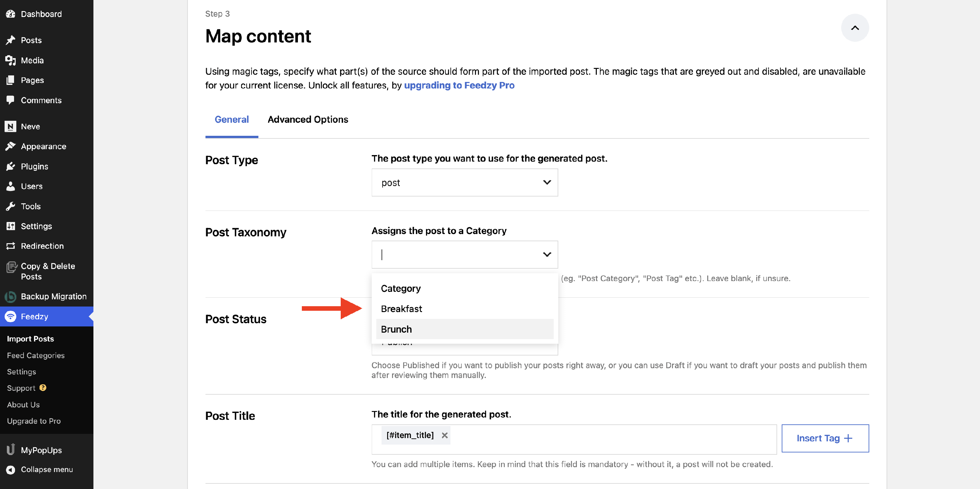Viewport: 980px width, 489px height.
Task: Click the Dashboard gauge icon
Action: (11, 14)
